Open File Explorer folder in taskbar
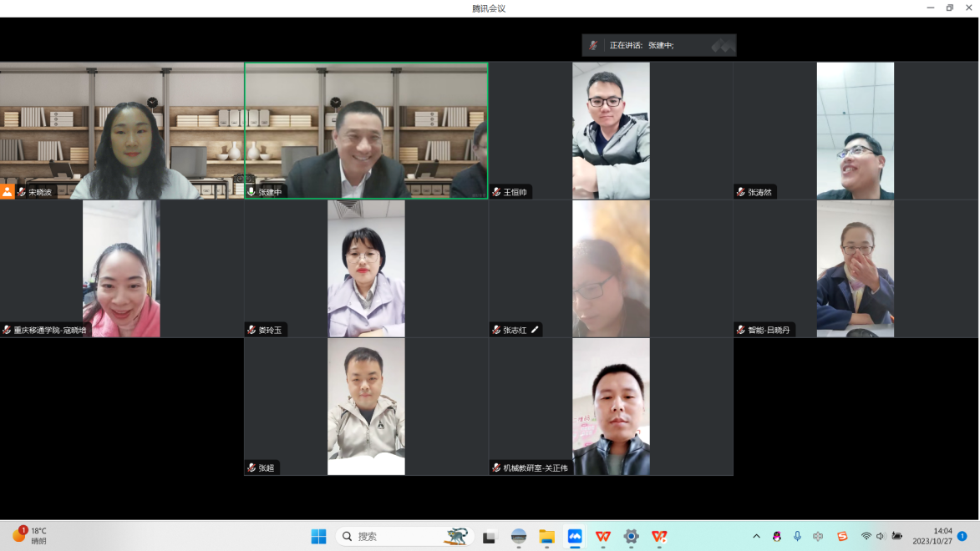 pos(546,537)
